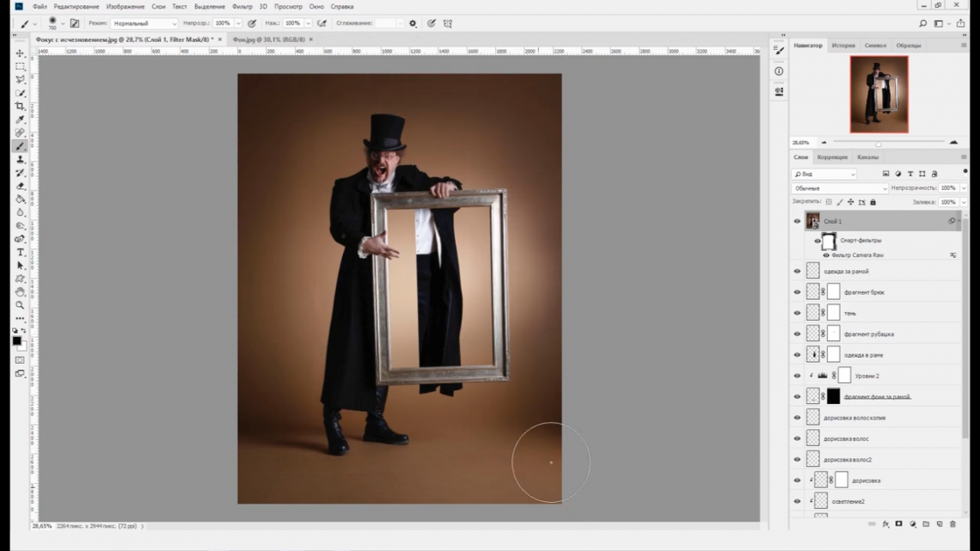
Task: Open the layer Заливка dropdown arrow
Action: click(x=963, y=202)
